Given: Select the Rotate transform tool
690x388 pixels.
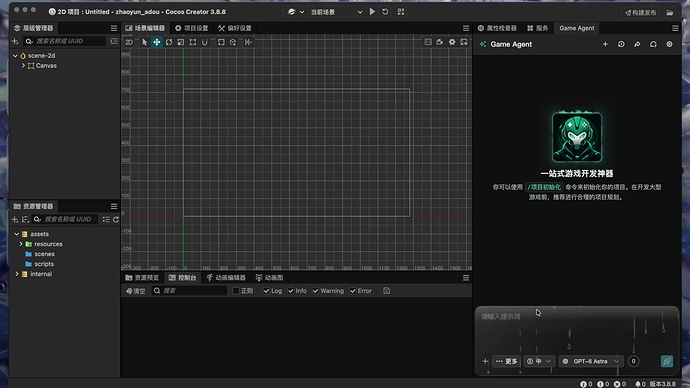Looking at the screenshot, I should click(x=169, y=42).
